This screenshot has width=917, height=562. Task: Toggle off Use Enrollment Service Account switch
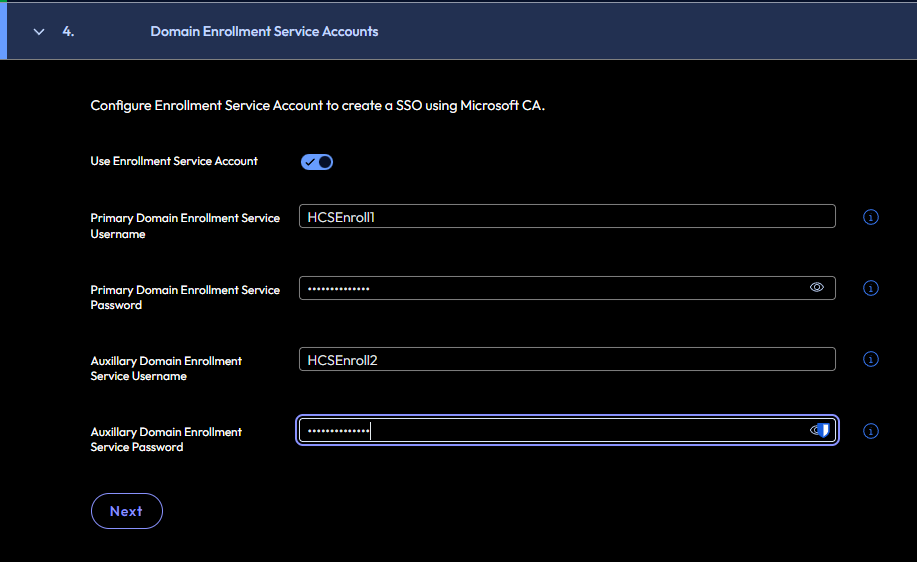coord(317,162)
